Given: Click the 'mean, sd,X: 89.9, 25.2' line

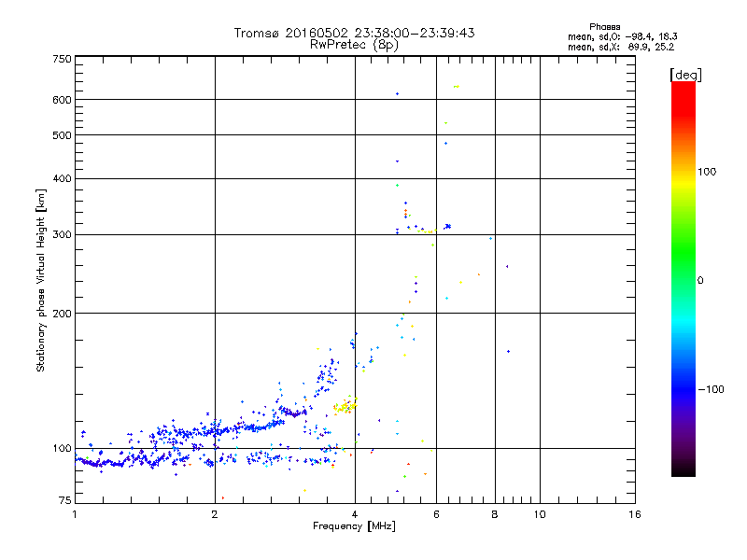Looking at the screenshot, I should pos(621,48).
